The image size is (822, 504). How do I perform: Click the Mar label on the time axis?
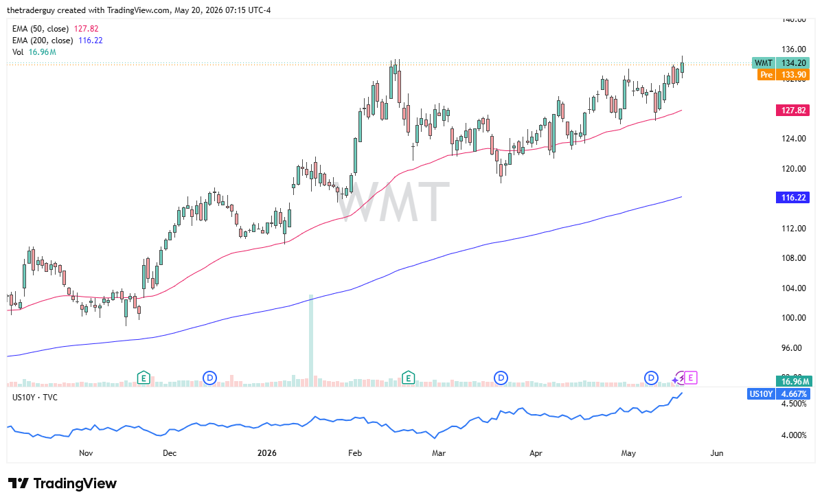(438, 453)
